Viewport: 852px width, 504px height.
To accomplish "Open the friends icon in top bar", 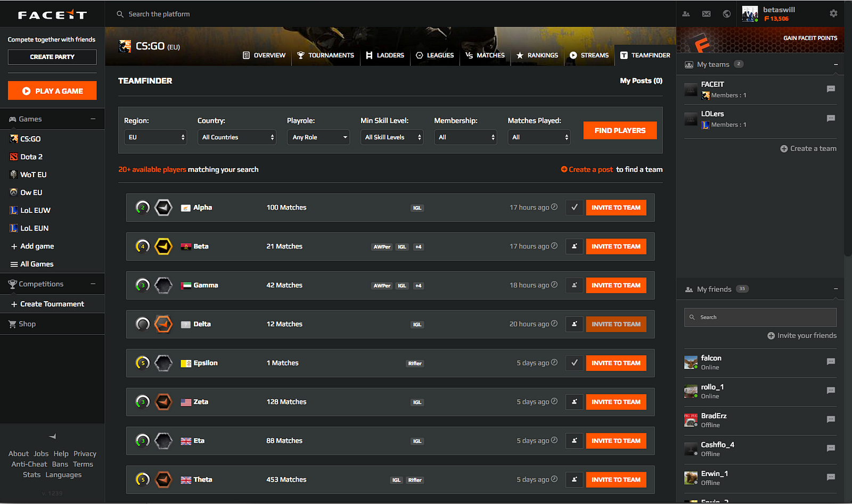I will coord(686,14).
